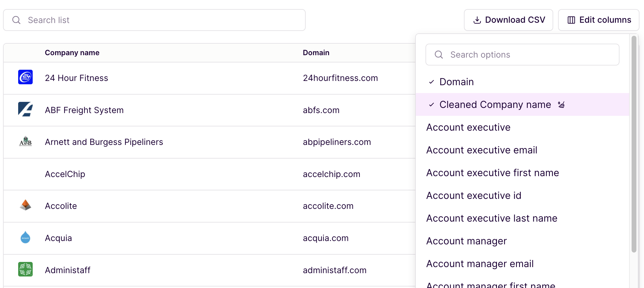Screen dimensions: 644x288
Task: Choose Account executive last name option
Action: pos(491,218)
